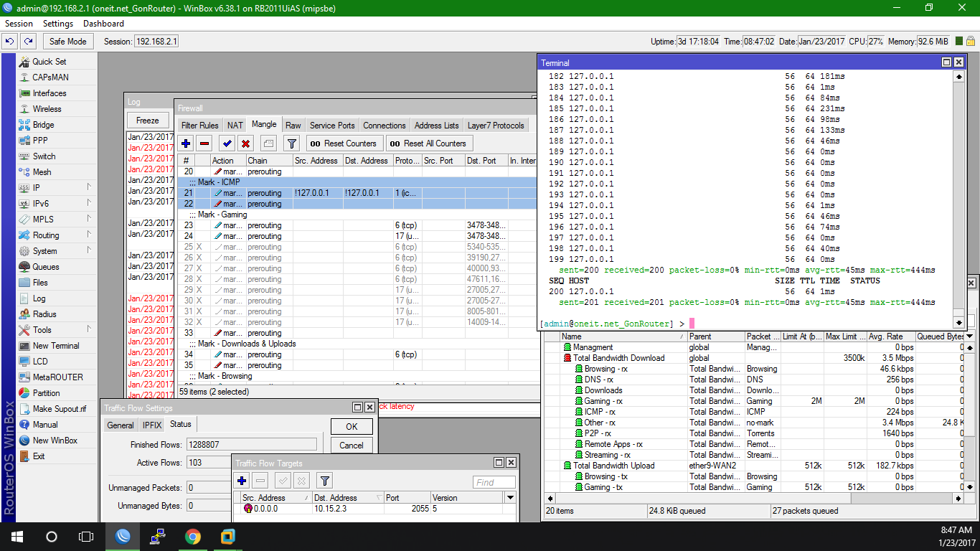The height and width of the screenshot is (551, 980).
Task: Open the IPFIX tab in Traffic Flow Settings
Action: tap(152, 425)
